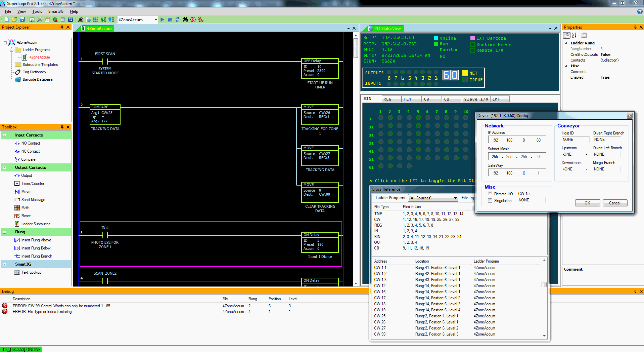The image size is (644, 352).
Task: Click the blue Run play icon
Action: tap(162, 19)
